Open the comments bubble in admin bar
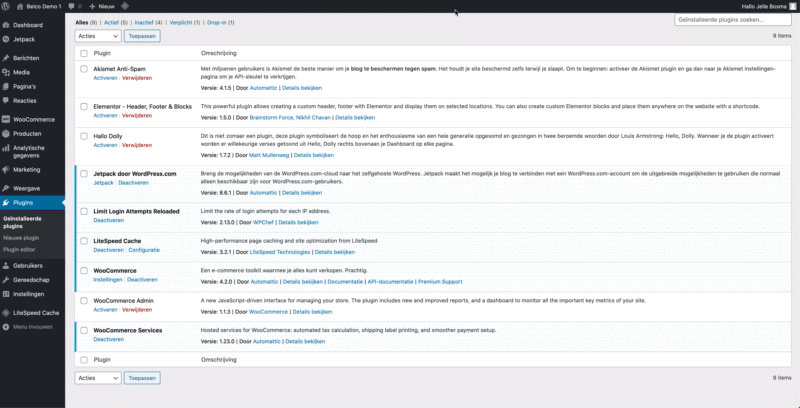The width and height of the screenshot is (800, 408). pos(71,7)
